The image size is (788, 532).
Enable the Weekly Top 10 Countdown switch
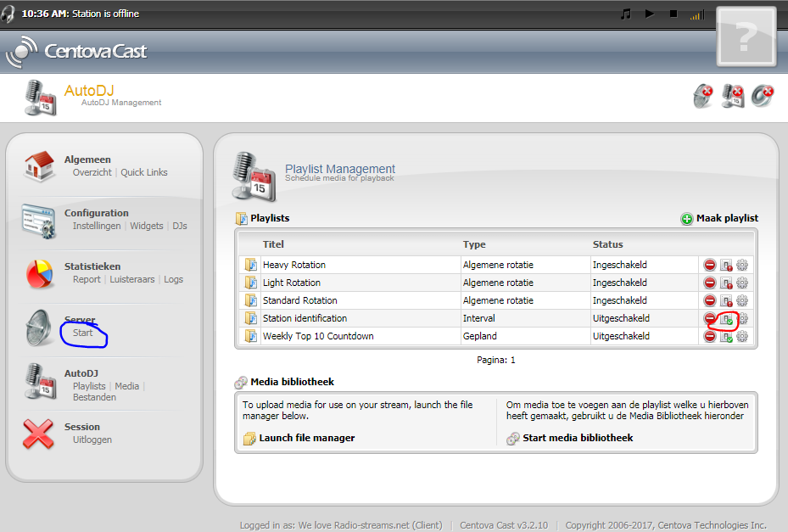pyautogui.click(x=726, y=337)
